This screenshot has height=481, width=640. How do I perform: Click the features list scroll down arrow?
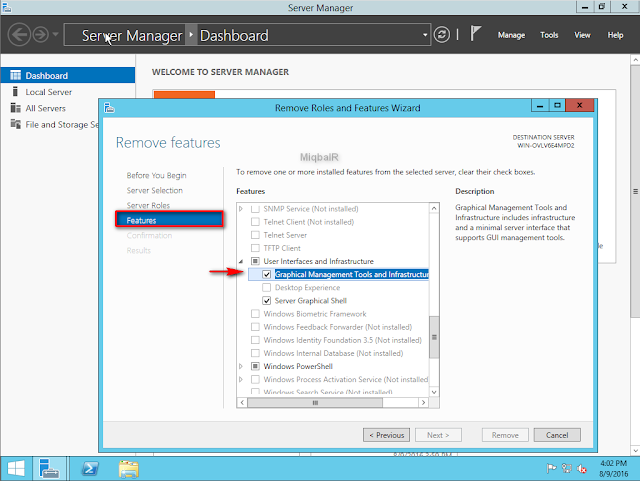pyautogui.click(x=434, y=392)
